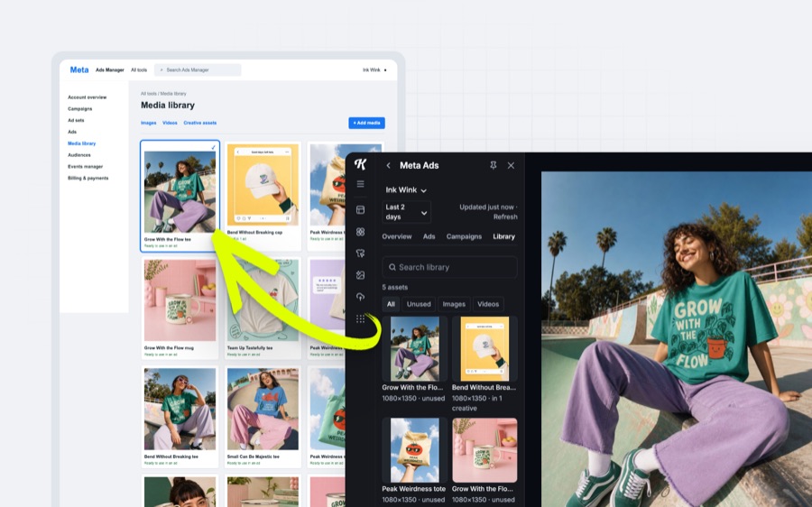The height and width of the screenshot is (507, 812).
Task: Open the cloud upload icon in sidebar
Action: [x=360, y=297]
